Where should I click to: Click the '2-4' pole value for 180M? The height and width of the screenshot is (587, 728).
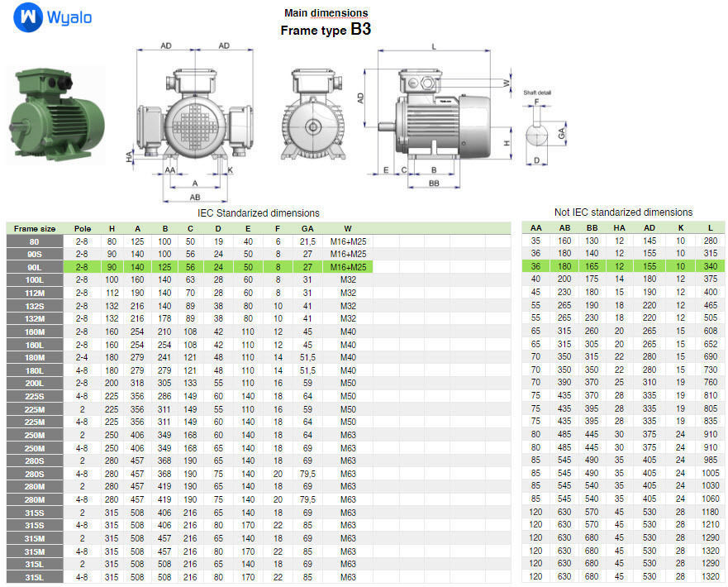point(82,357)
